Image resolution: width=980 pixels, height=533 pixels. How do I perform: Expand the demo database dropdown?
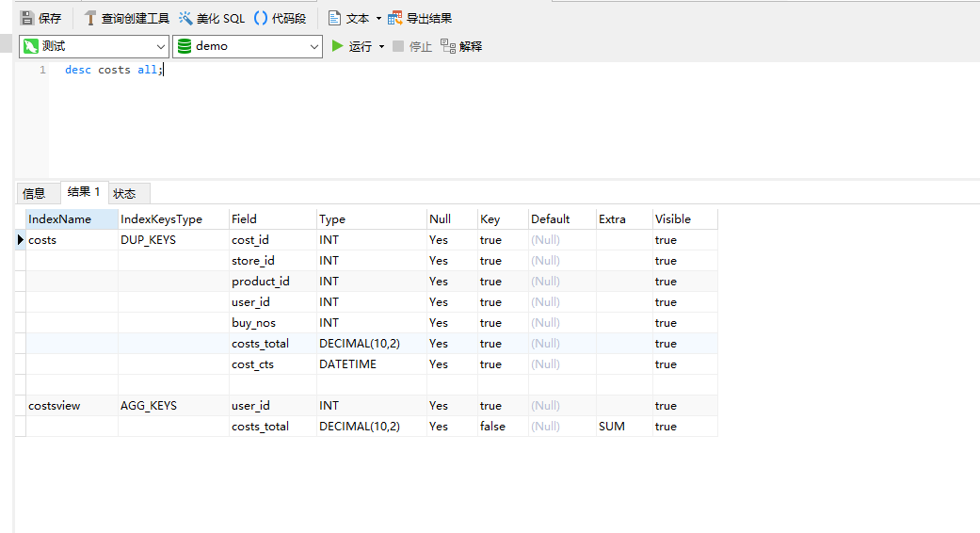[x=314, y=46]
